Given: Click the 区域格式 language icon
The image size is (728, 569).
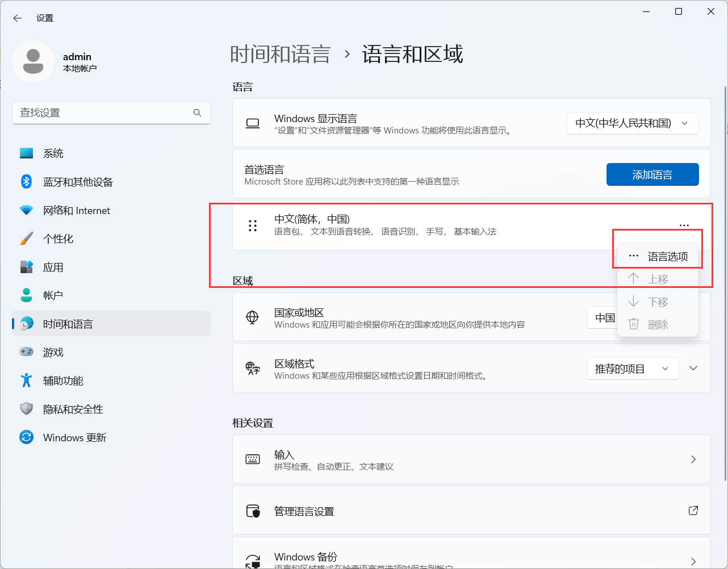Looking at the screenshot, I should point(253,368).
